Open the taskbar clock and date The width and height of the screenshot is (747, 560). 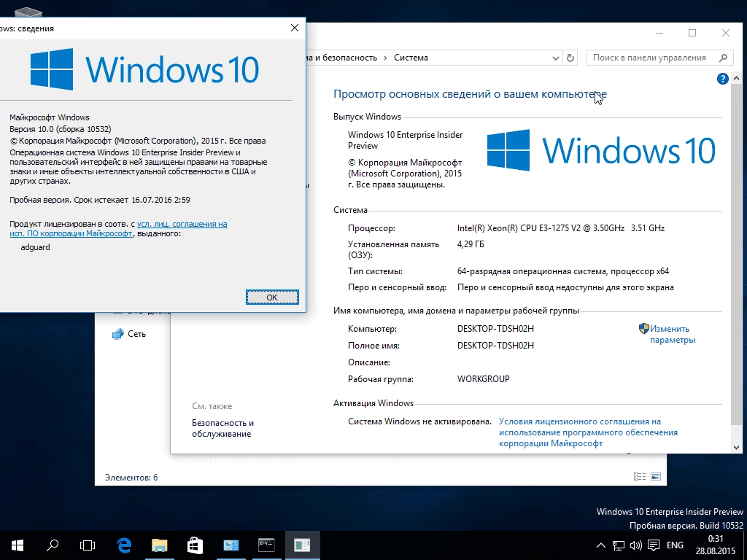716,545
